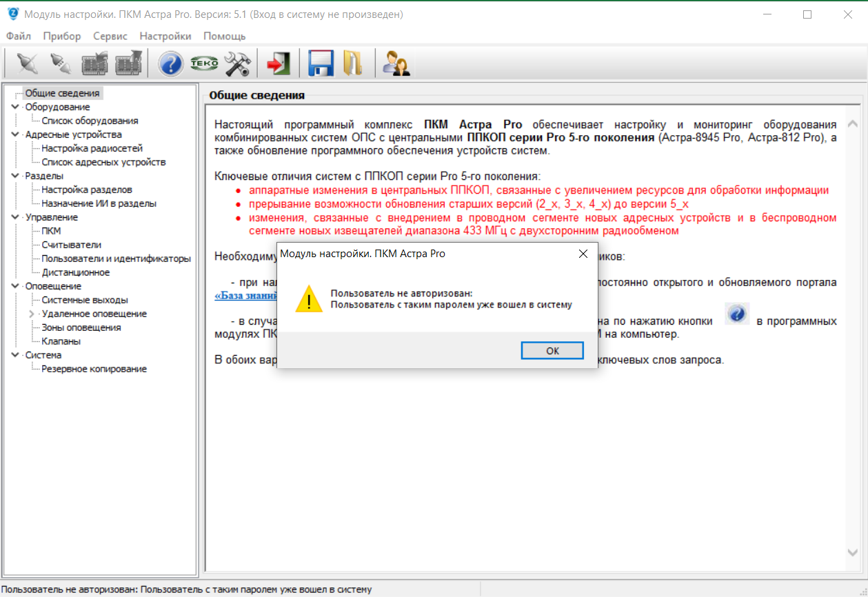Click the connect plug toolbar icon
Viewport: 868px width, 597px height.
(27, 64)
